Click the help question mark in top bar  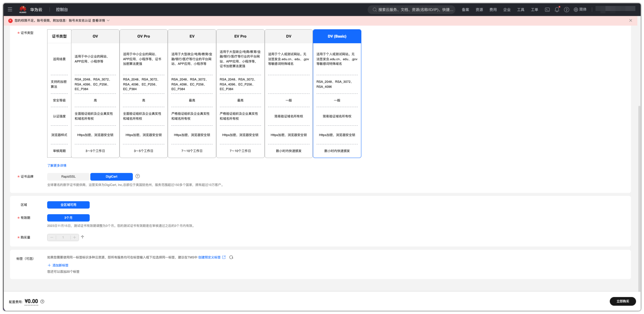point(567,10)
